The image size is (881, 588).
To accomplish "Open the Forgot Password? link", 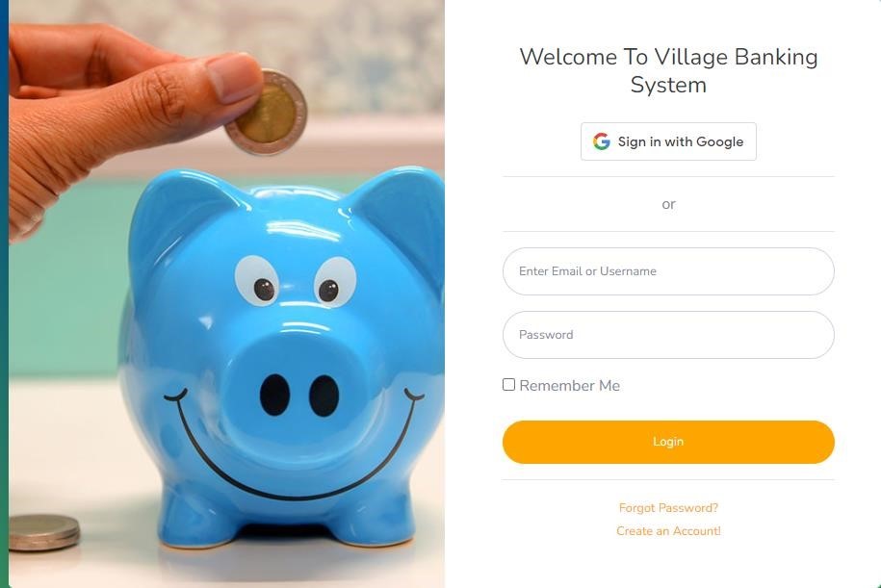I will (668, 508).
